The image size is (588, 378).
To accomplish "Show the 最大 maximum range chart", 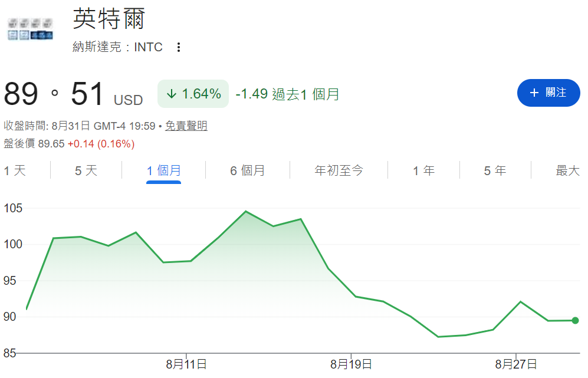I will [x=567, y=170].
